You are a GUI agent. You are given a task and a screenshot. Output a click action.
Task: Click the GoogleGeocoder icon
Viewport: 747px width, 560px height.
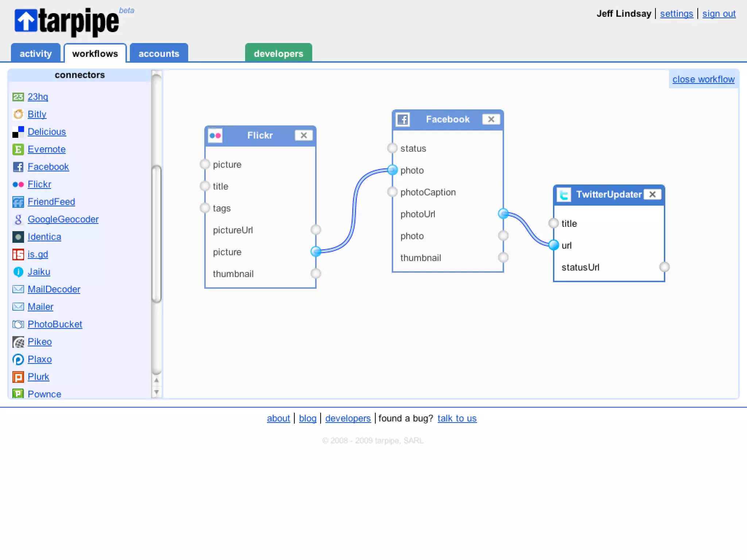(18, 219)
